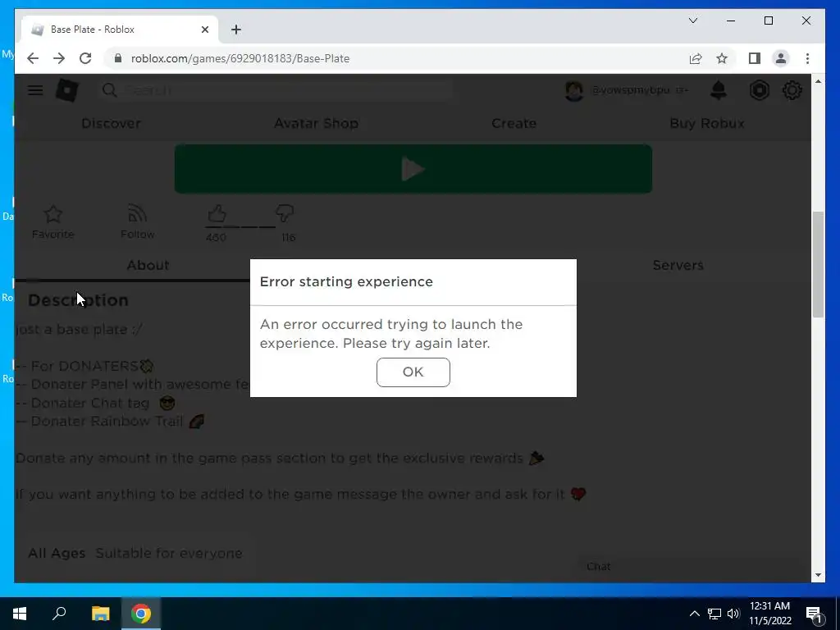Select the Base Plate - Roblox tab
Screen dimensions: 840x630
point(120,30)
